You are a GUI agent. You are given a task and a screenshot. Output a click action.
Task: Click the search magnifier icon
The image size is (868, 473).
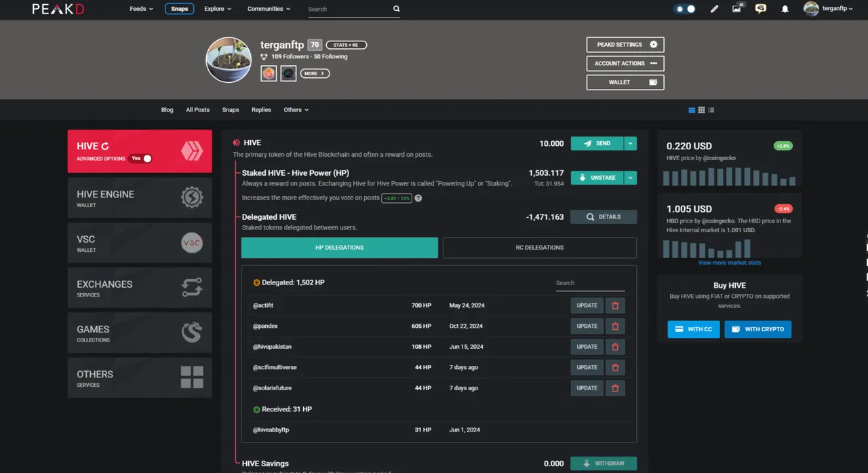click(396, 9)
